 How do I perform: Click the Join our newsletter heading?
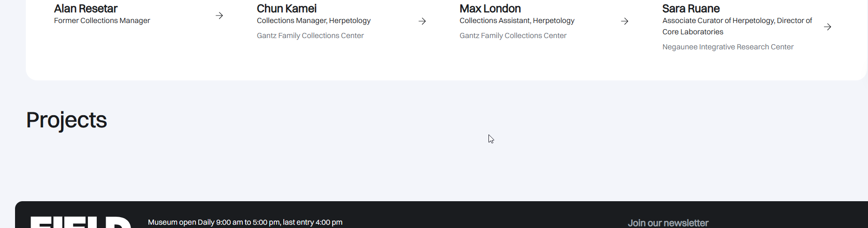click(x=668, y=223)
